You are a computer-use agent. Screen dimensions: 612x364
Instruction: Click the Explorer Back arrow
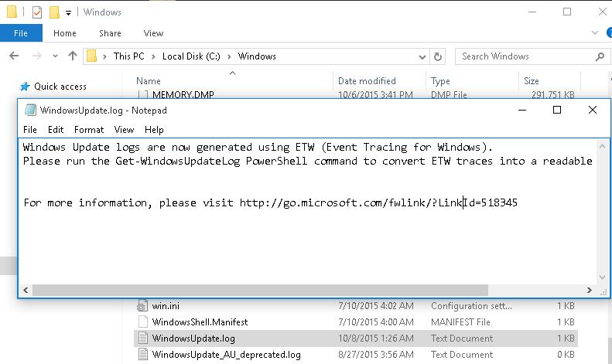pyautogui.click(x=14, y=56)
